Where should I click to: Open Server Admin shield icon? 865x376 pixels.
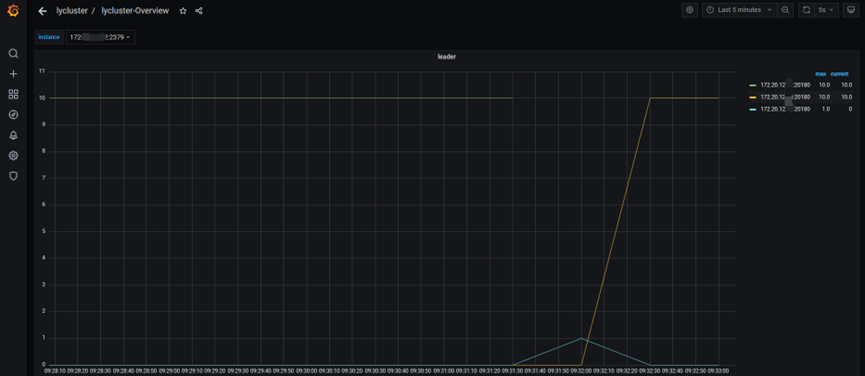pyautogui.click(x=13, y=176)
